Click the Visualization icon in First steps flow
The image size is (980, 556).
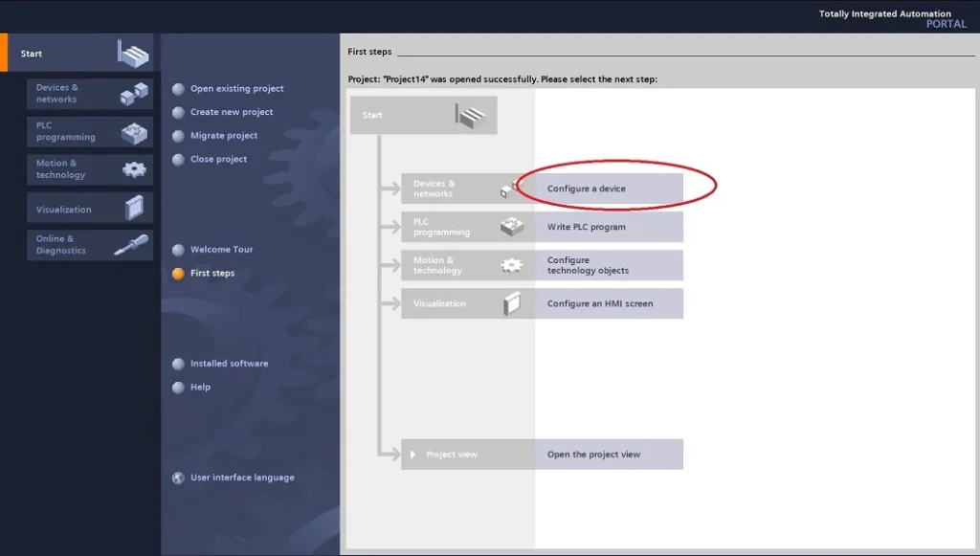click(512, 303)
